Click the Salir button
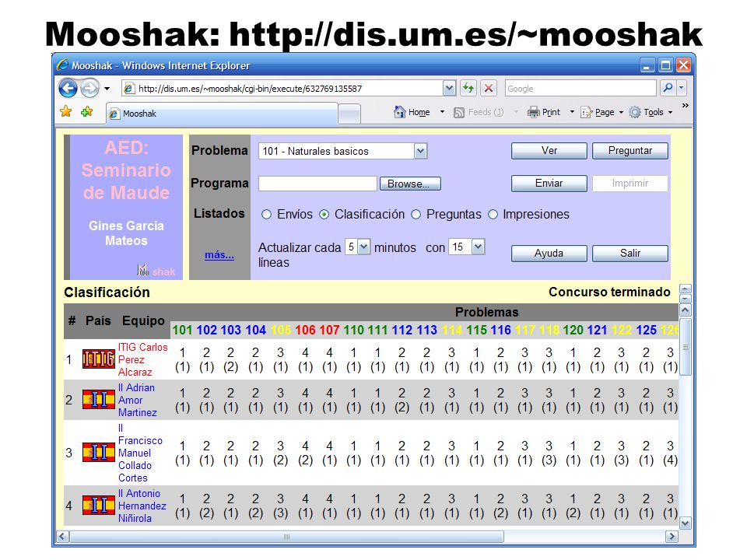Viewport: 747px width, 560px height. [x=630, y=254]
